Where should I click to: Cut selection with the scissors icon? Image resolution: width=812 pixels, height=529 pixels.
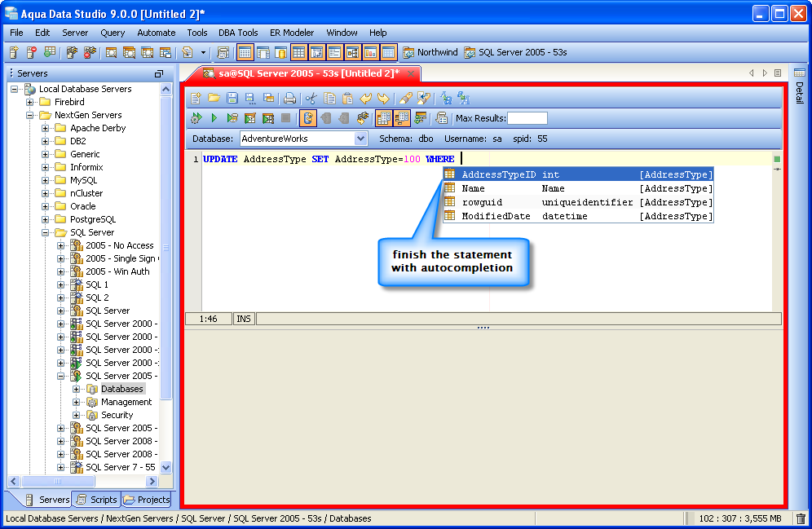[311, 99]
